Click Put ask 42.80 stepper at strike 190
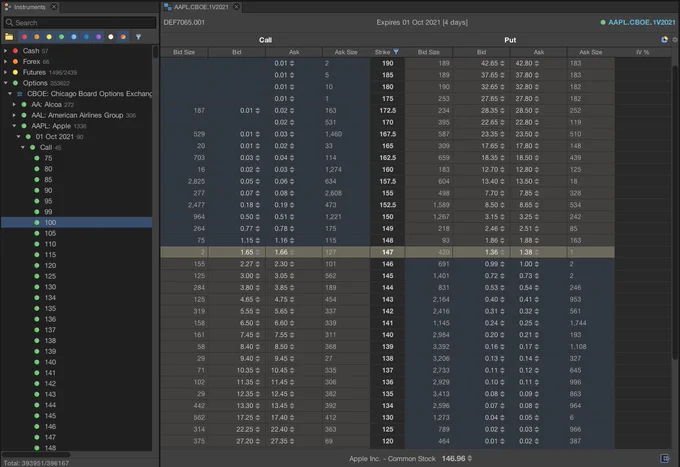The width and height of the screenshot is (680, 467). pyautogui.click(x=536, y=63)
